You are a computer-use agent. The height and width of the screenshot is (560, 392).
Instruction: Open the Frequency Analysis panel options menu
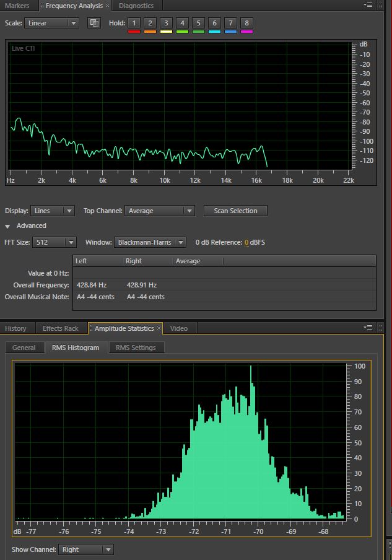(369, 5)
